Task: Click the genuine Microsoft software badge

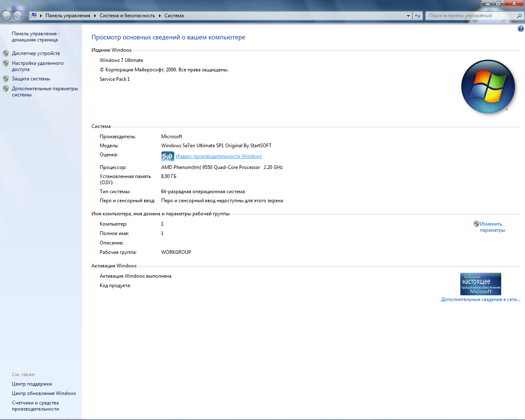Action: (x=481, y=284)
